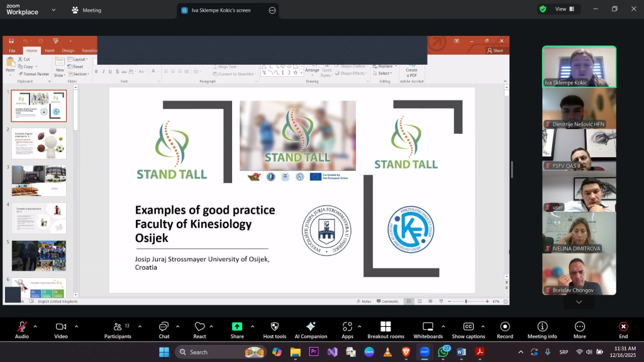Viewport: 644px width, 362px height.
Task: Open Meeting info
Action: pyautogui.click(x=542, y=330)
